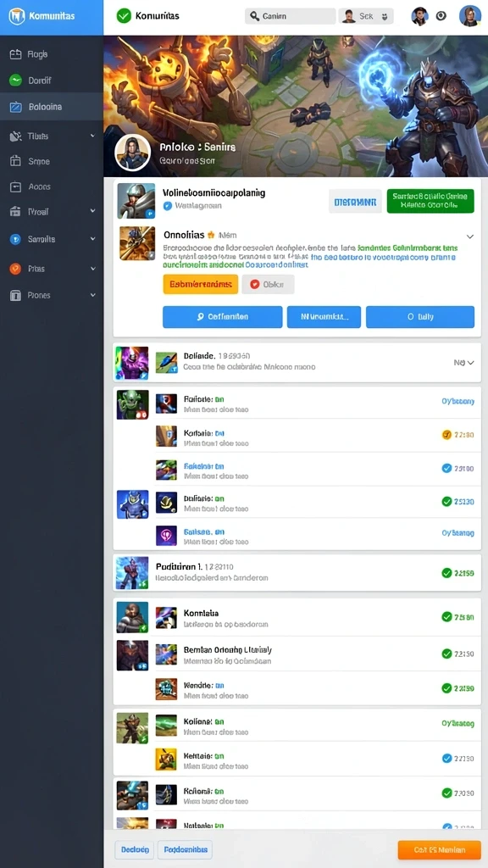Expand the Rroal sidebar section chevron
Screen dimensions: 488x868
tap(92, 211)
